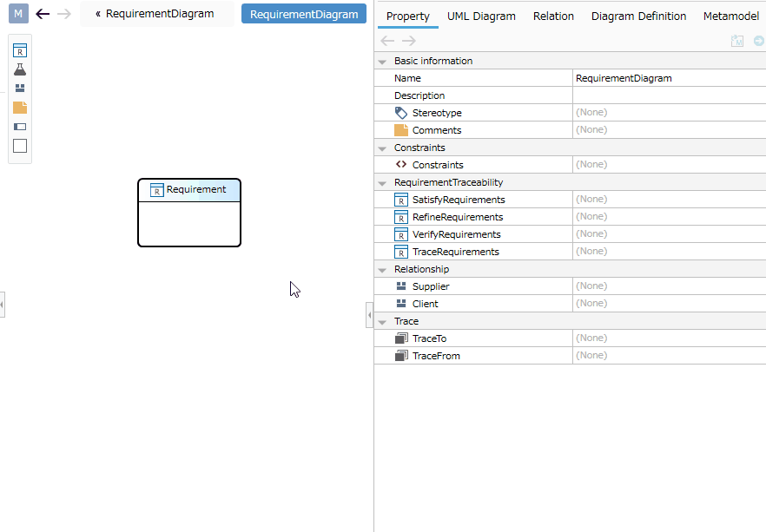Click the R icon in Requirement block

tap(157, 190)
